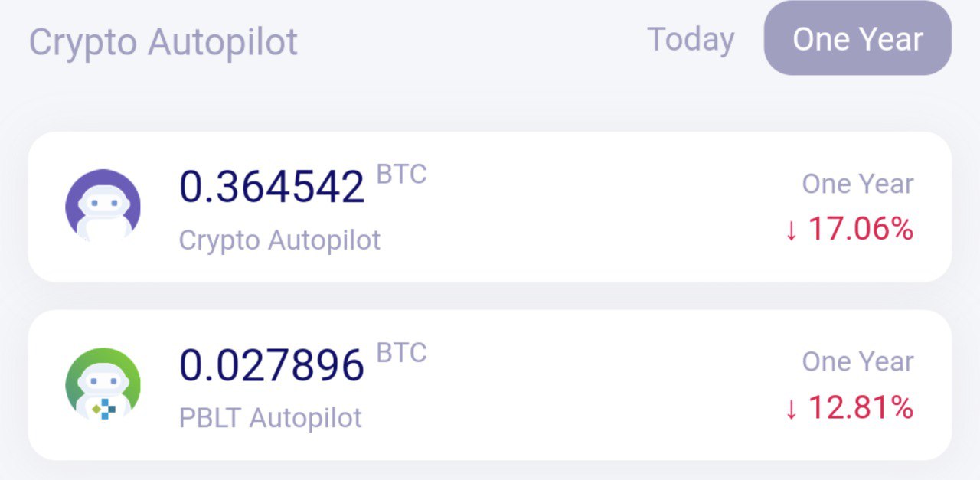
Task: Open the Crypto Autopilot card
Action: pos(490,207)
